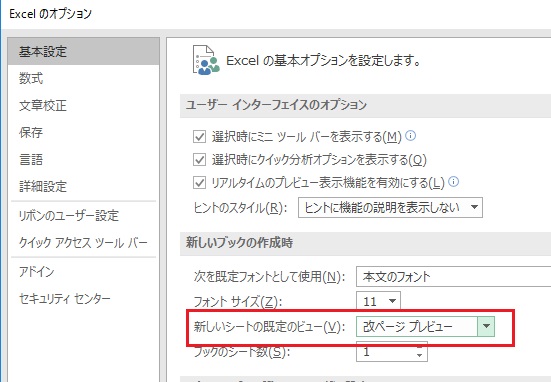Viewport: 551px width, 382px height.
Task: Toggle 選択時にミニ ツール バーを表示する checkbox
Action: click(x=199, y=136)
